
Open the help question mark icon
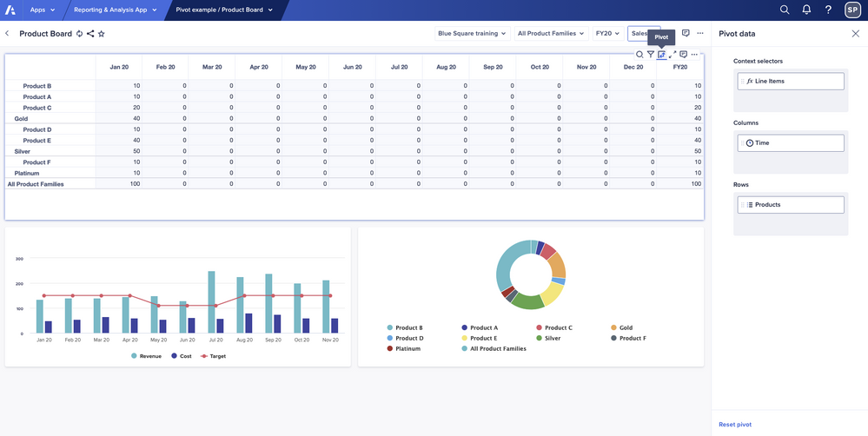828,10
